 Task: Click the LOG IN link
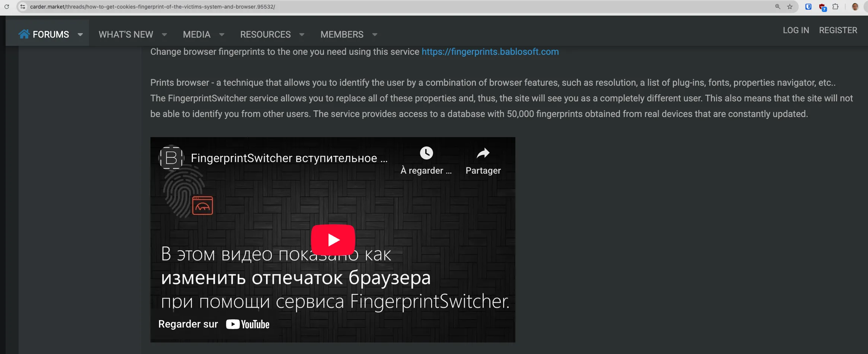click(x=796, y=31)
